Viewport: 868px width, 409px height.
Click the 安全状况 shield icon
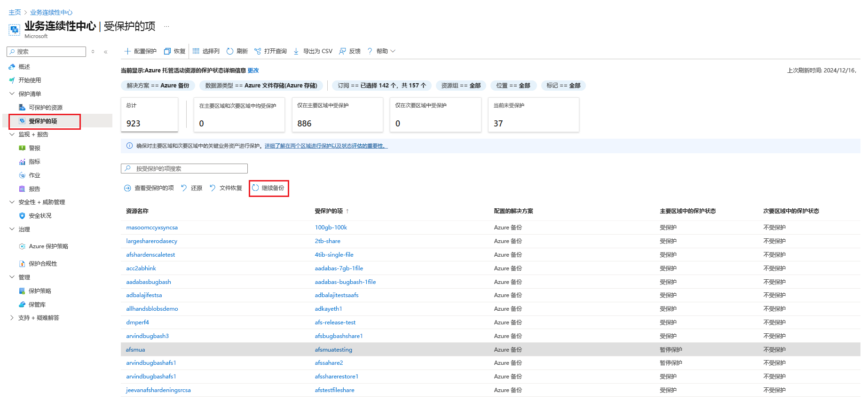tap(22, 216)
